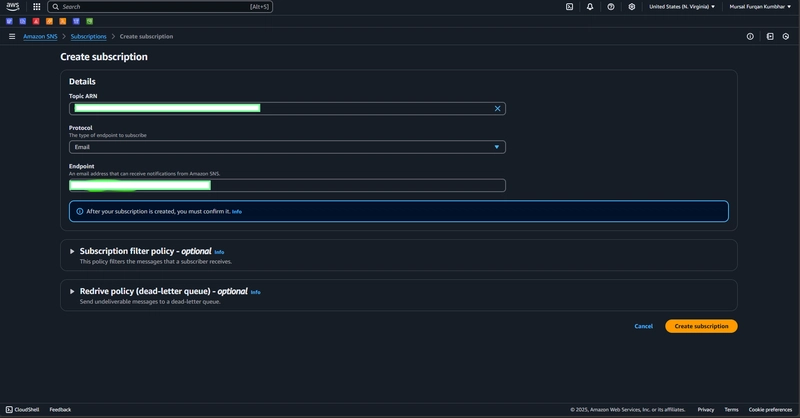Open the Privacy link in footer

(x=706, y=409)
